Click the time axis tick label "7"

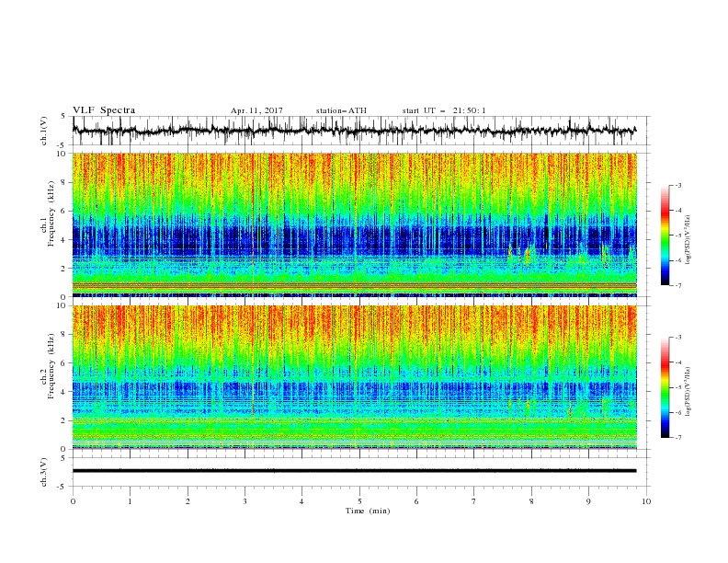[x=474, y=501]
